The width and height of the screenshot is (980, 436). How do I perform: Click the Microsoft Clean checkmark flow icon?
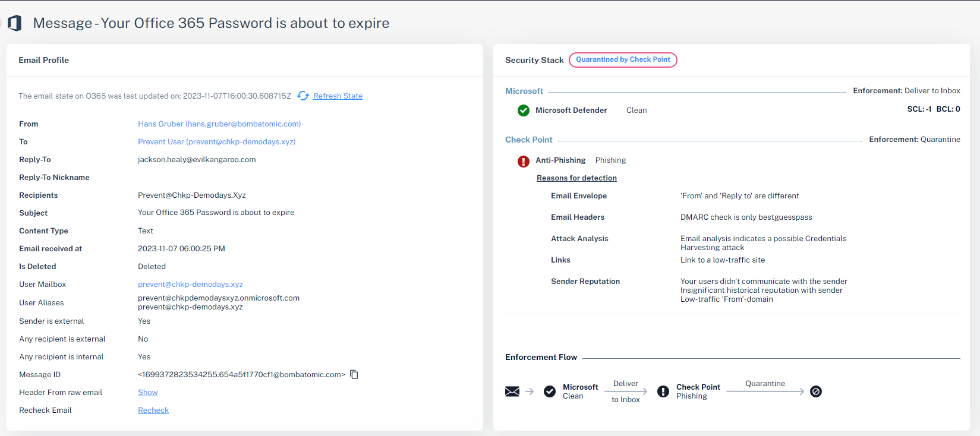point(550,391)
